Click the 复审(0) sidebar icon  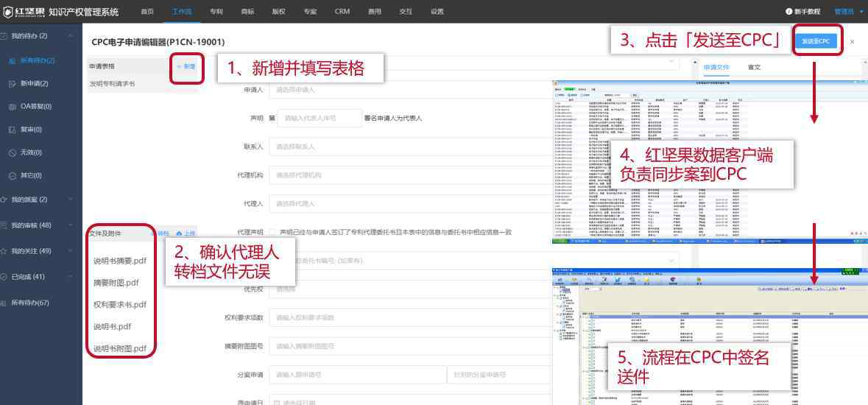coord(13,130)
